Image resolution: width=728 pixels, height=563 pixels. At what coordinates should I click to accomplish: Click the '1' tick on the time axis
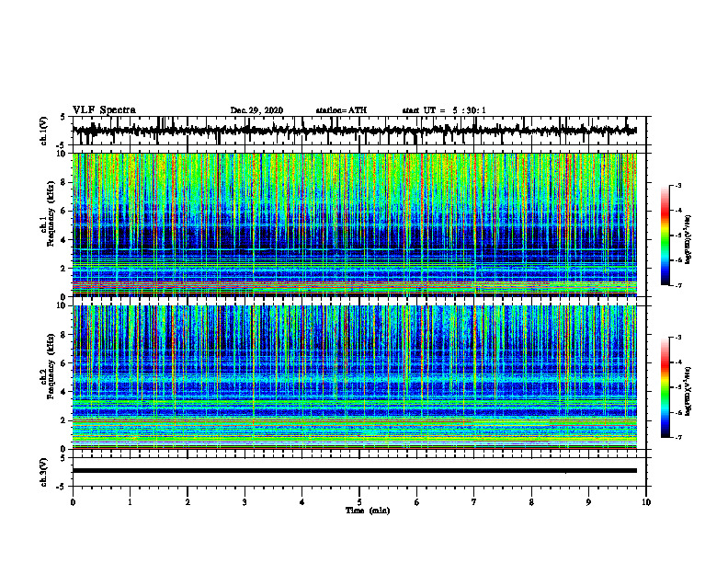[131, 502]
